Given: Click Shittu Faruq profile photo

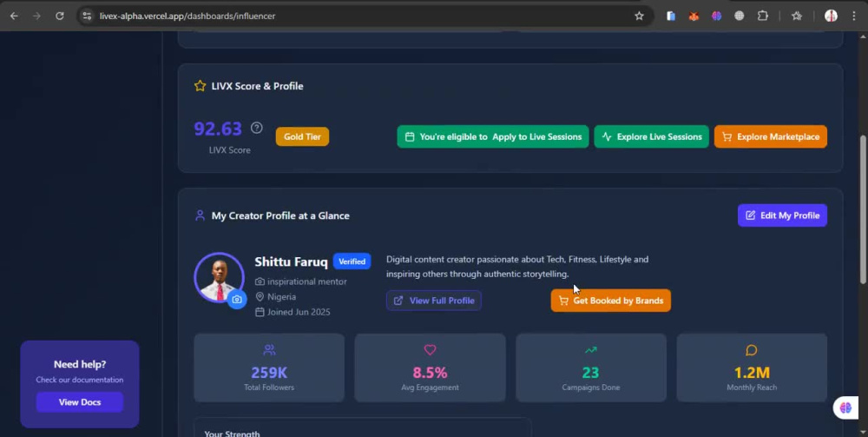Looking at the screenshot, I should [220, 277].
